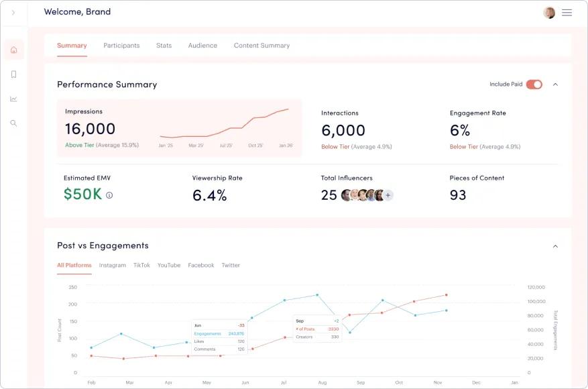Click the Pieces of Content value 93
The width and height of the screenshot is (588, 389).
458,195
